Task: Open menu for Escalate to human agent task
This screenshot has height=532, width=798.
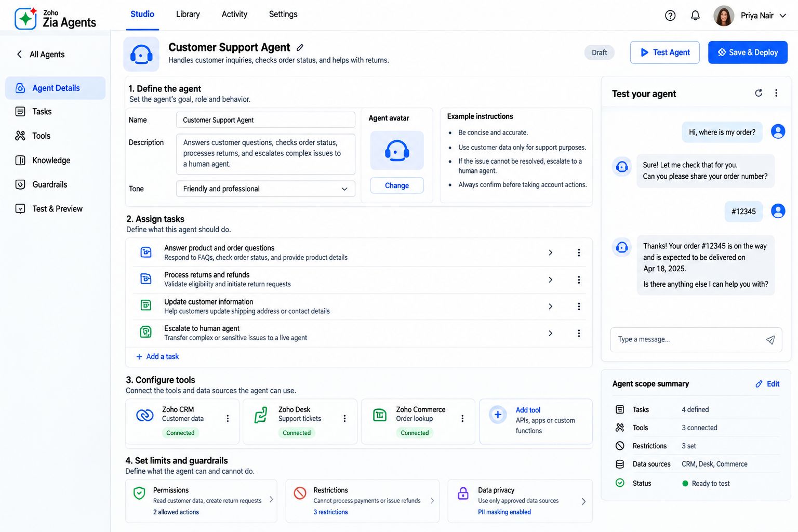Action: 579,333
